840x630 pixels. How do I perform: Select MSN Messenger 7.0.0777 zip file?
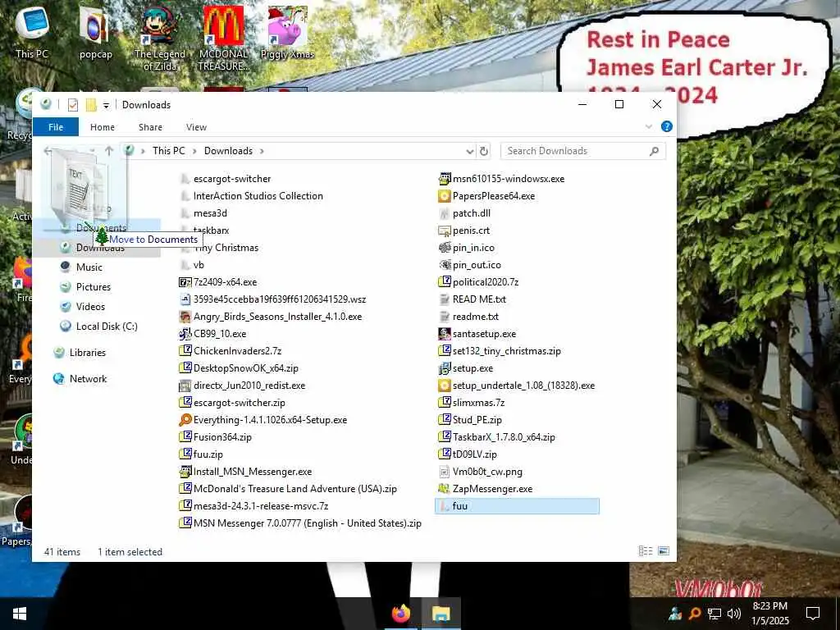tap(300, 523)
